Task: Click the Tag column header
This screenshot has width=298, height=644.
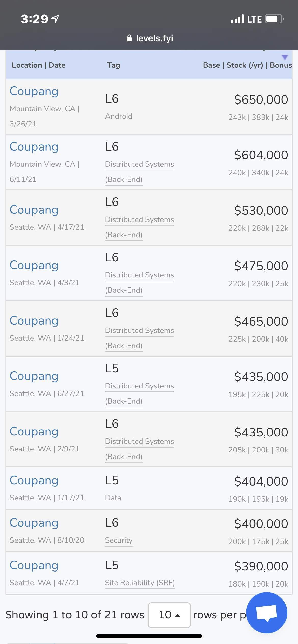Action: [x=113, y=65]
